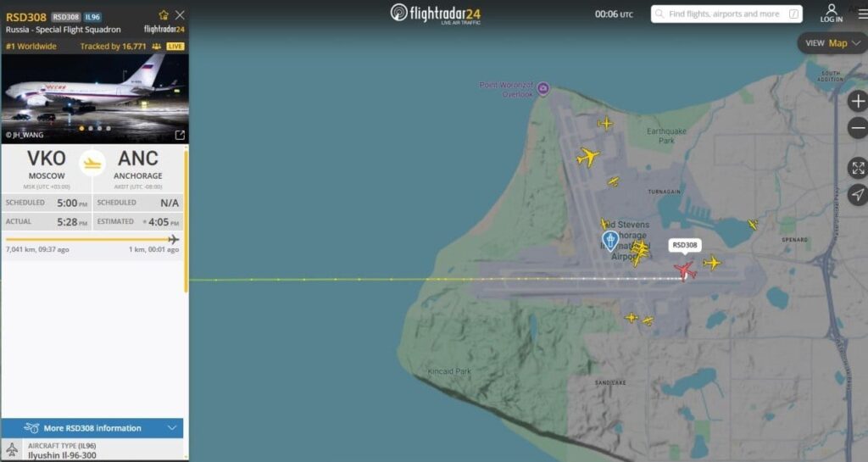
Task: Zoom in on the map
Action: click(858, 101)
